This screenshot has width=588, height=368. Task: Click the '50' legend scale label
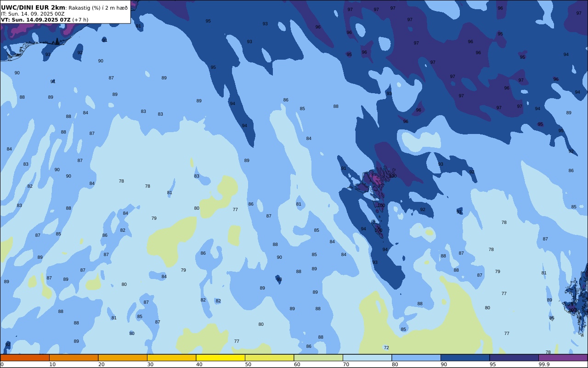[x=248, y=364]
